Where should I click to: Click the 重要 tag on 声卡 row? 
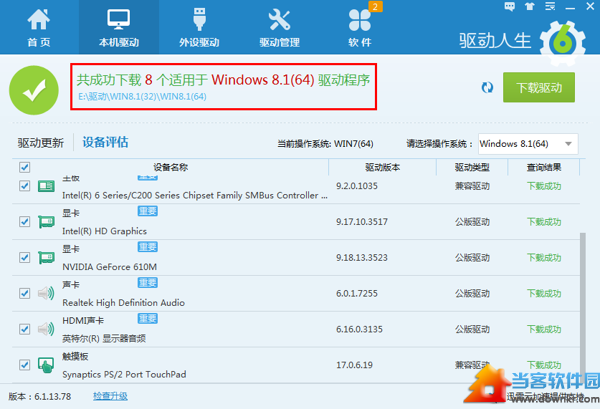point(148,283)
